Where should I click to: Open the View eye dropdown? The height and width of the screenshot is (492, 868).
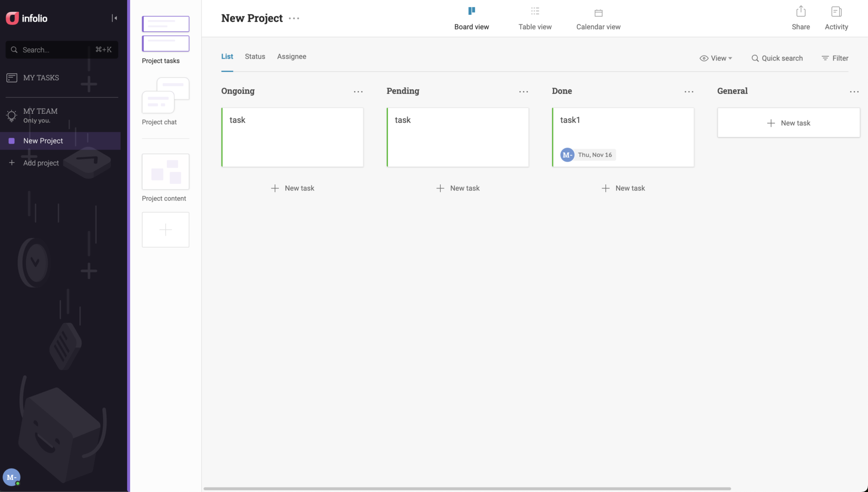[716, 58]
